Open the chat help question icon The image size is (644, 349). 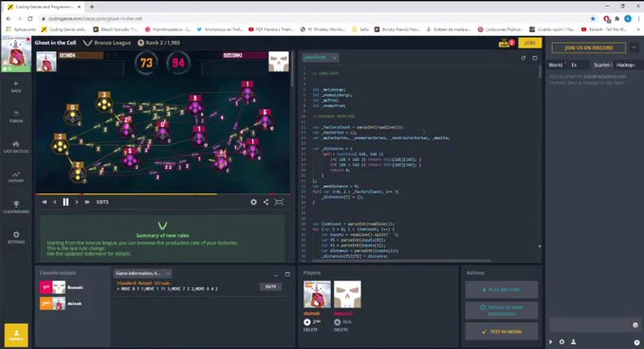pyautogui.click(x=636, y=342)
